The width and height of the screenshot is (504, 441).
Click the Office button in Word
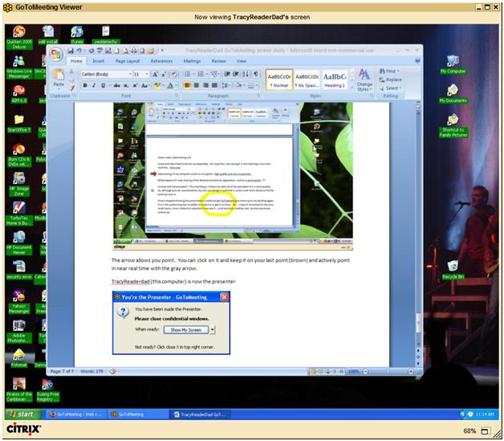point(56,53)
